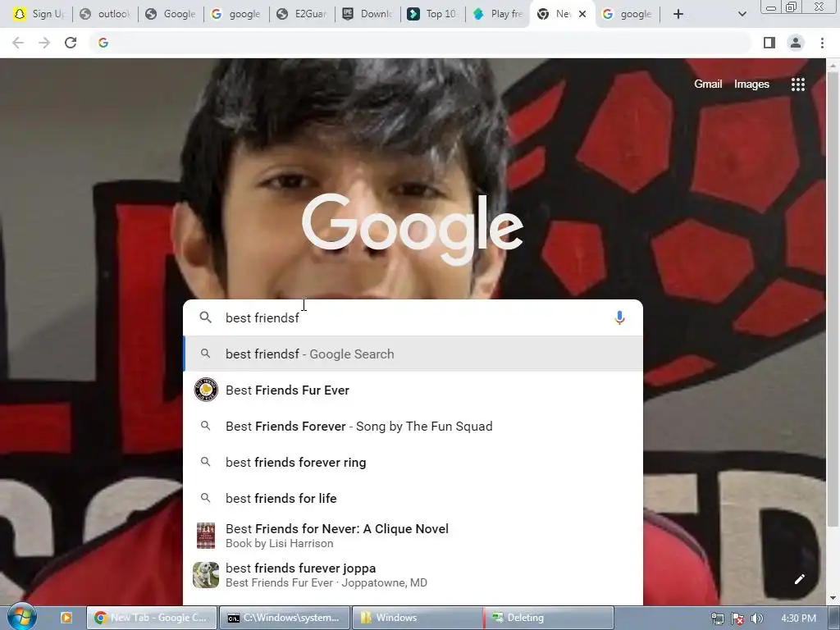Click the 4:30 PM clock
This screenshot has width=840, height=630.
(798, 619)
